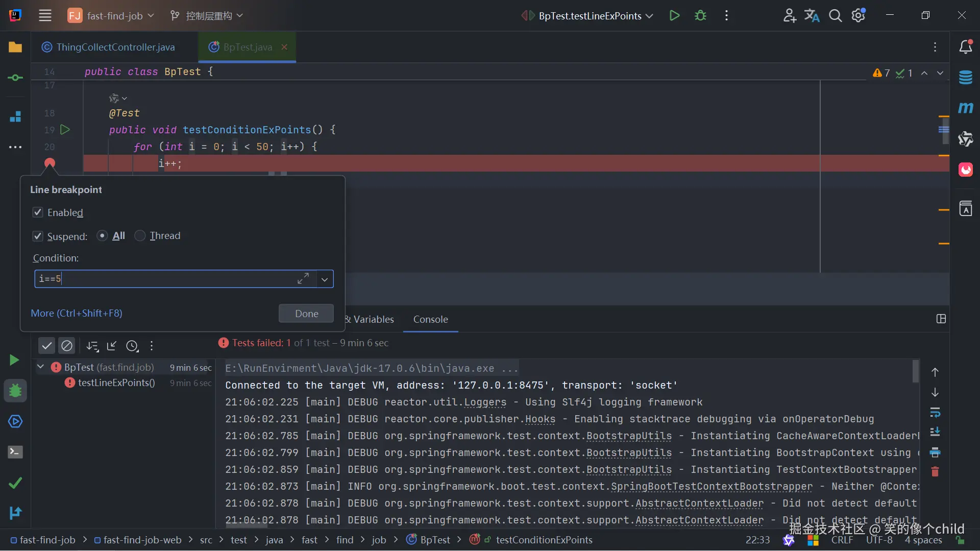980x551 pixels.
Task: Click the red breakpoint marker in gutter
Action: 50,163
